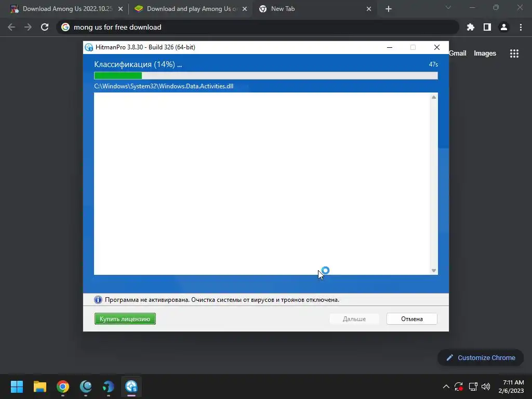Image resolution: width=532 pixels, height=399 pixels.
Task: Close the New Tab tab
Action: (369, 9)
